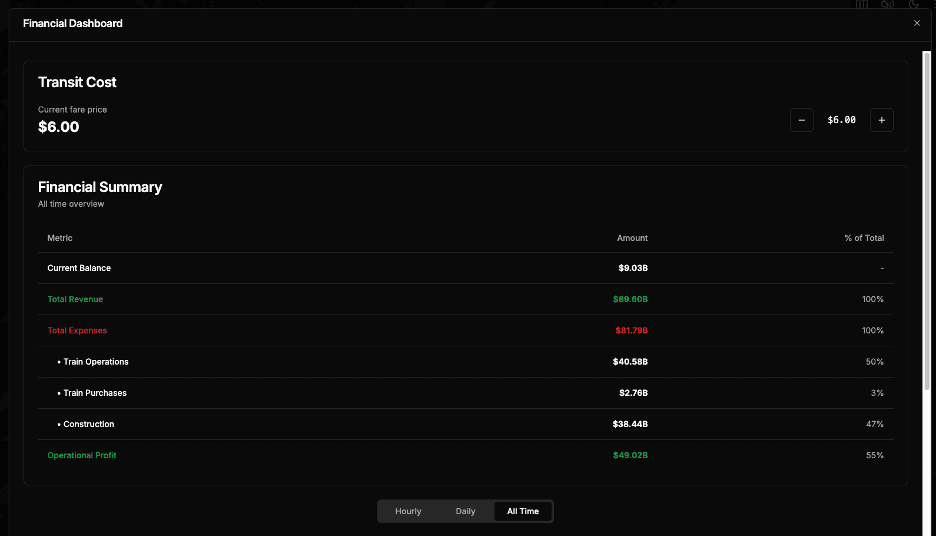Increase the fare price with the plus button
The image size is (936, 536).
(x=882, y=120)
